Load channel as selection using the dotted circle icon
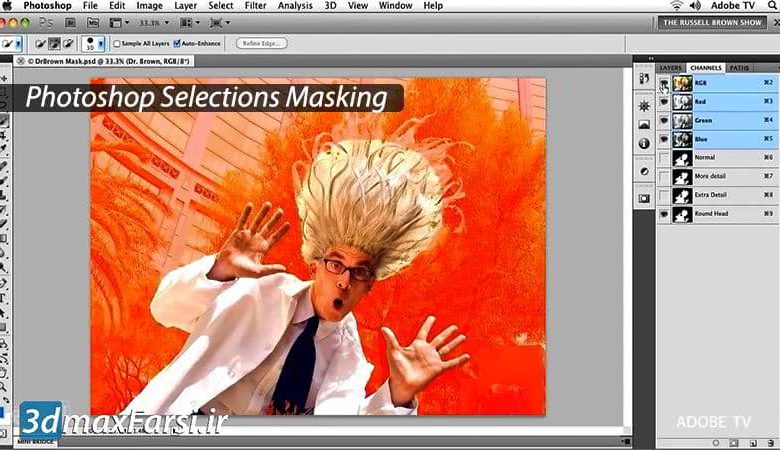The width and height of the screenshot is (780, 450). pyautogui.click(x=716, y=443)
